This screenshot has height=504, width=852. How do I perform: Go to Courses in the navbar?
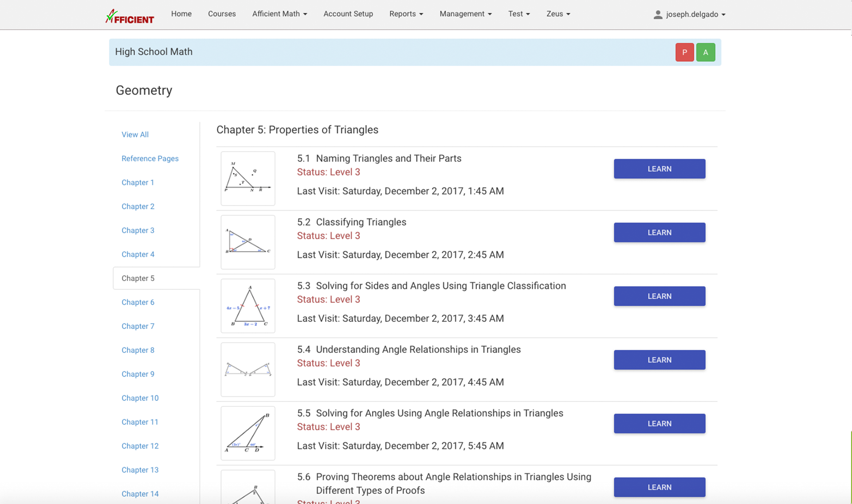point(222,14)
